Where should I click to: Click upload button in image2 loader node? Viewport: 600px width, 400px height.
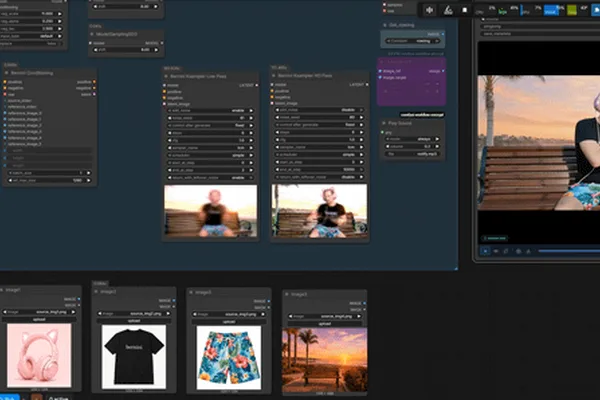[x=134, y=321]
